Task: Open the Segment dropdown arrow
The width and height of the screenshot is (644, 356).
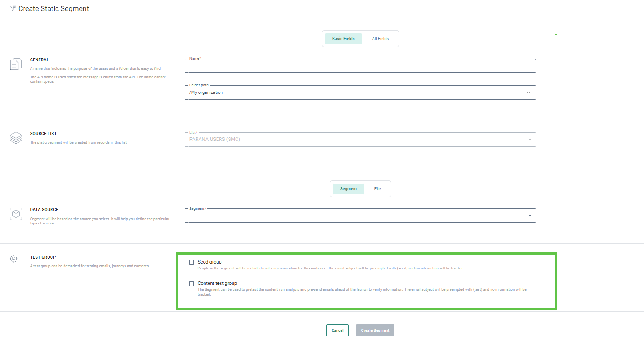Action: pos(530,216)
